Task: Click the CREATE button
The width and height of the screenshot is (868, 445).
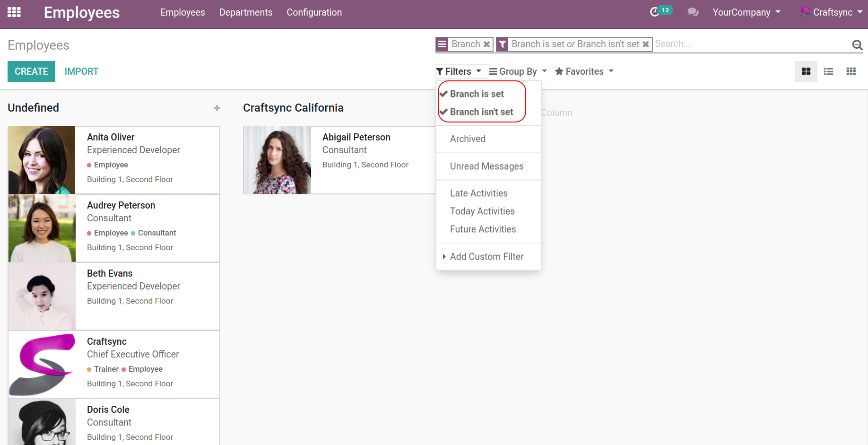Action: [x=31, y=71]
